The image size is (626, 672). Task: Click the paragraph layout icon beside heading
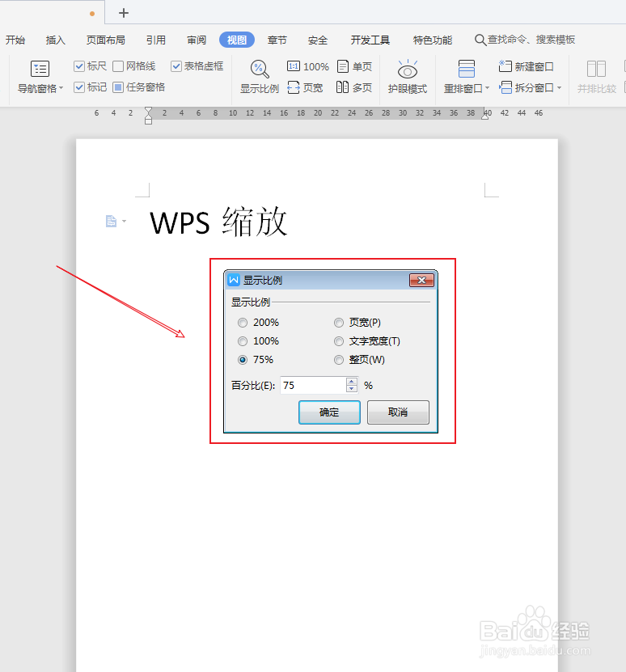tap(111, 221)
